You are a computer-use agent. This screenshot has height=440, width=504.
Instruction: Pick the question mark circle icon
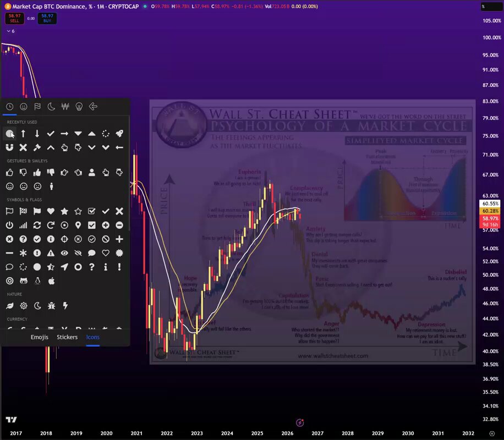(23, 239)
